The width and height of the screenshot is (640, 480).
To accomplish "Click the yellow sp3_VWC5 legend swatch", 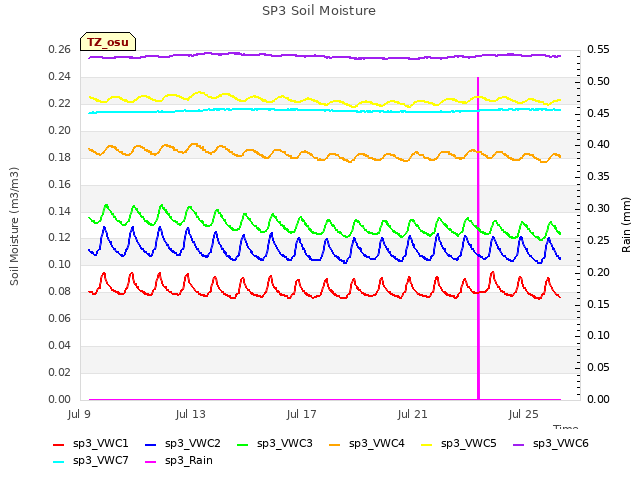I will [x=427, y=444].
